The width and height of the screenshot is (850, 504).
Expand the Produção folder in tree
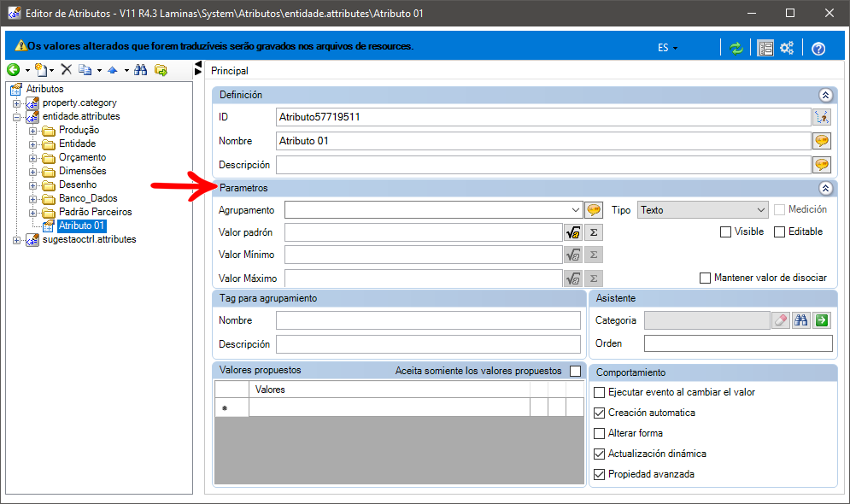click(x=33, y=131)
